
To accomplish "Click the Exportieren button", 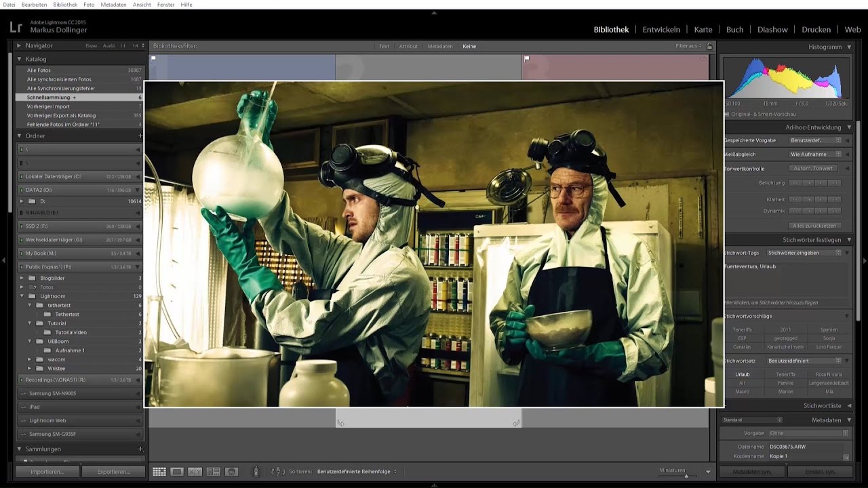I will pyautogui.click(x=113, y=472).
